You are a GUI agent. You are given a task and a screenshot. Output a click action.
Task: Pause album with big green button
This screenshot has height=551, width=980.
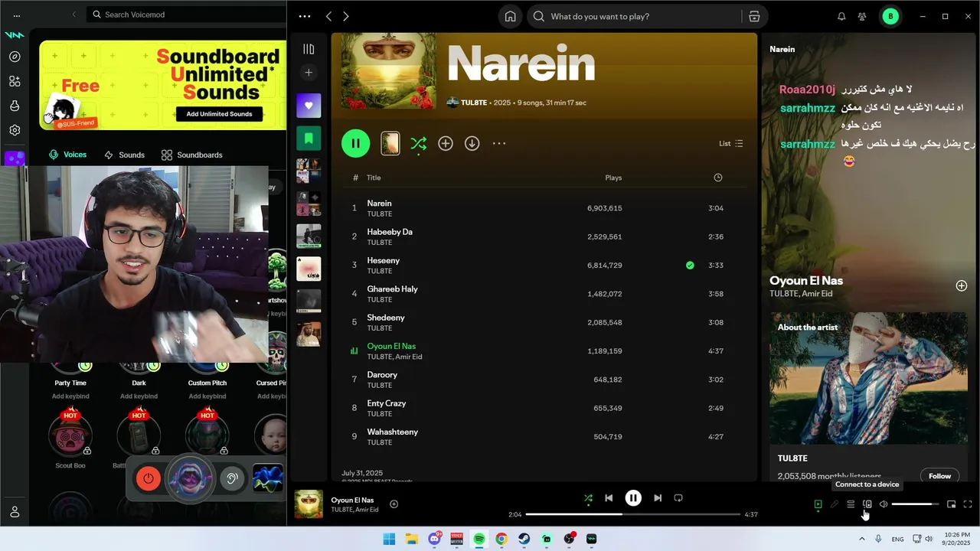[355, 143]
